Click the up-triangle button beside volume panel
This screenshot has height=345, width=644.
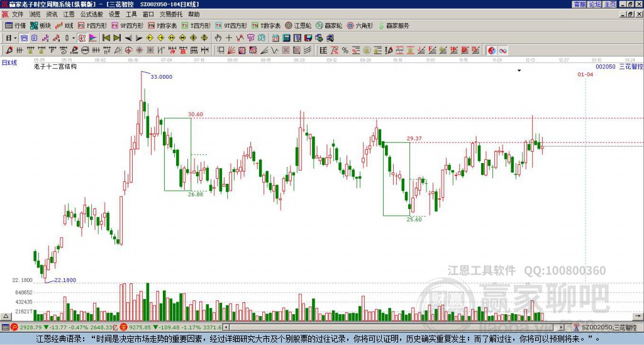(x=6, y=316)
